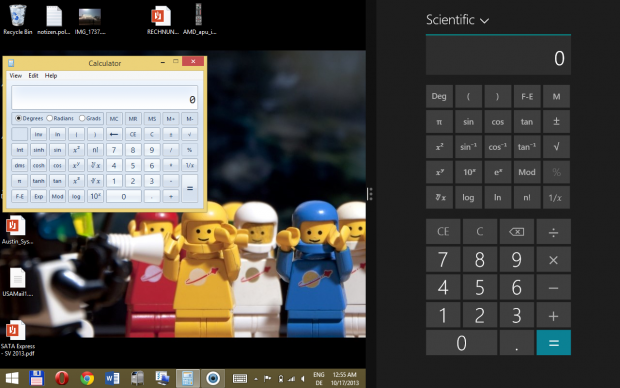Select the USAMail1 file desktop icon
Viewport: 620px width, 388px height.
(17, 282)
